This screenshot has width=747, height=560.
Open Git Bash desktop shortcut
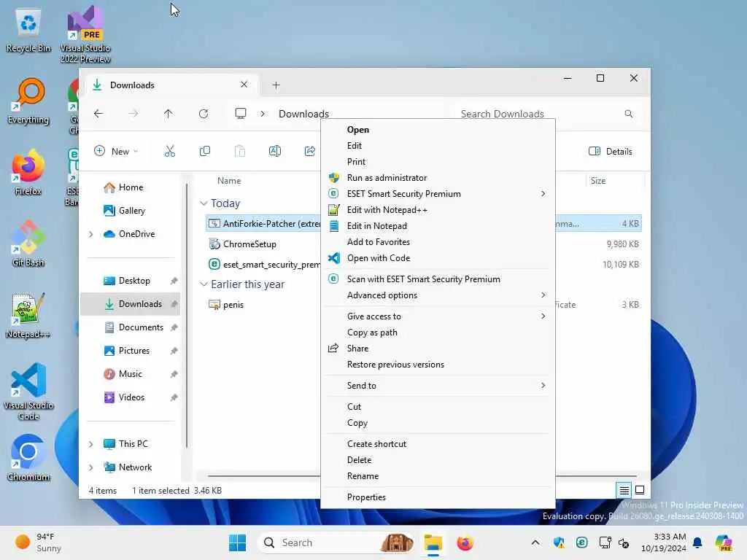(28, 244)
